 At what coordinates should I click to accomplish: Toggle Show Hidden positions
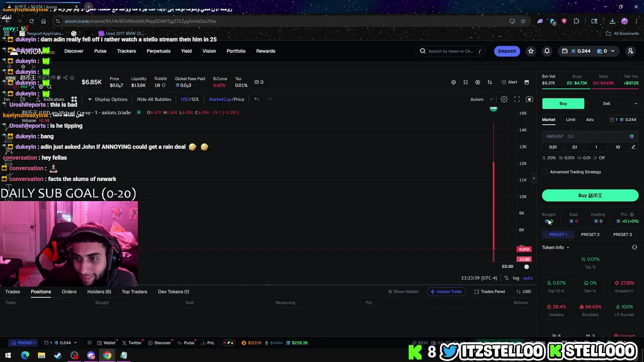click(403, 292)
